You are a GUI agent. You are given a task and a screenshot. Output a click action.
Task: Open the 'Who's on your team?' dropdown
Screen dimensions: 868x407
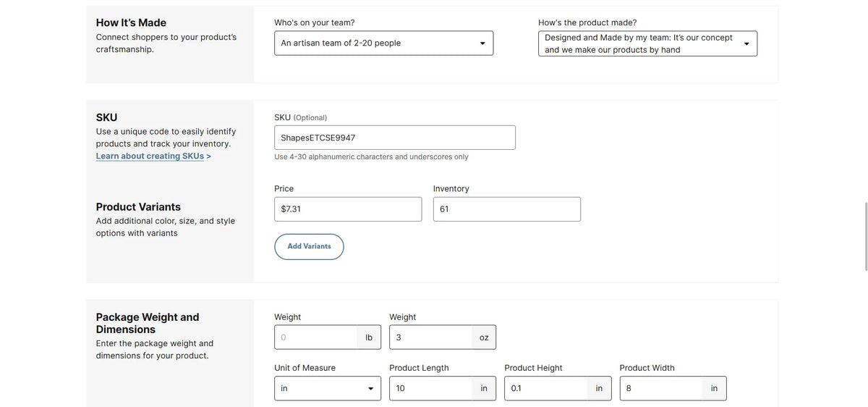tap(383, 43)
